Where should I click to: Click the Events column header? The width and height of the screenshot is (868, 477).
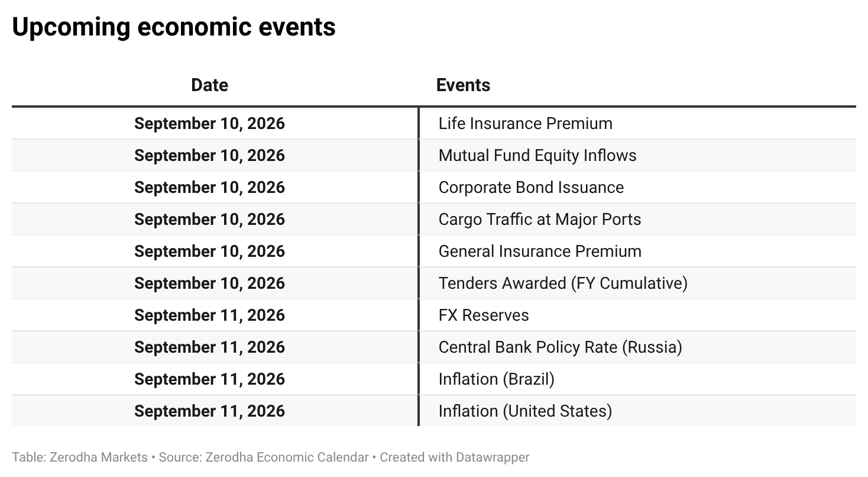(463, 85)
